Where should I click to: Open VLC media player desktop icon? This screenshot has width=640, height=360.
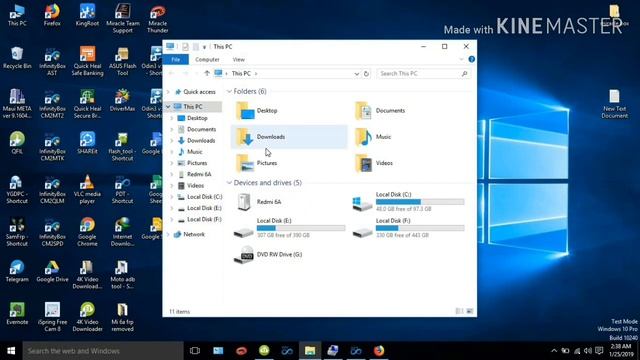(x=87, y=189)
